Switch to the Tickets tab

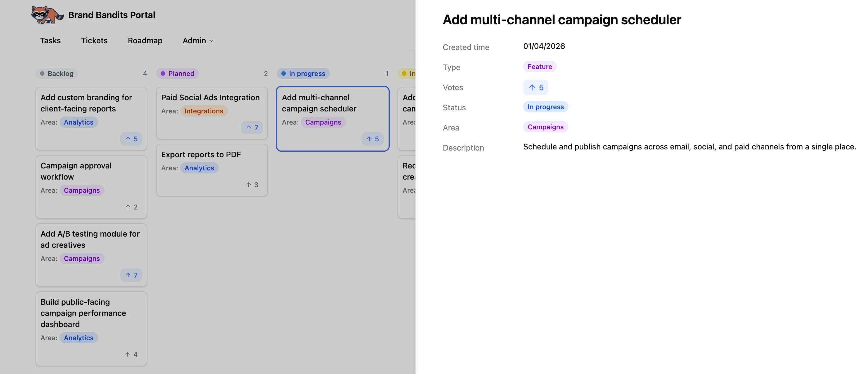pyautogui.click(x=94, y=41)
